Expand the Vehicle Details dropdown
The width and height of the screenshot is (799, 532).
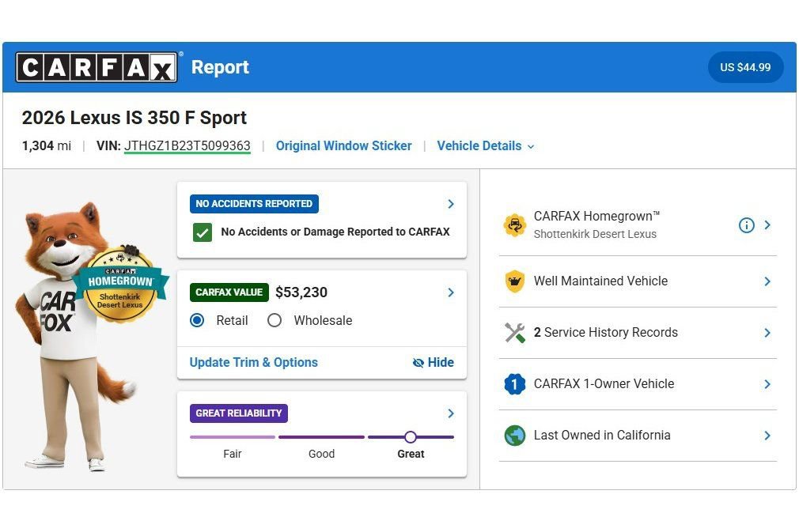486,146
